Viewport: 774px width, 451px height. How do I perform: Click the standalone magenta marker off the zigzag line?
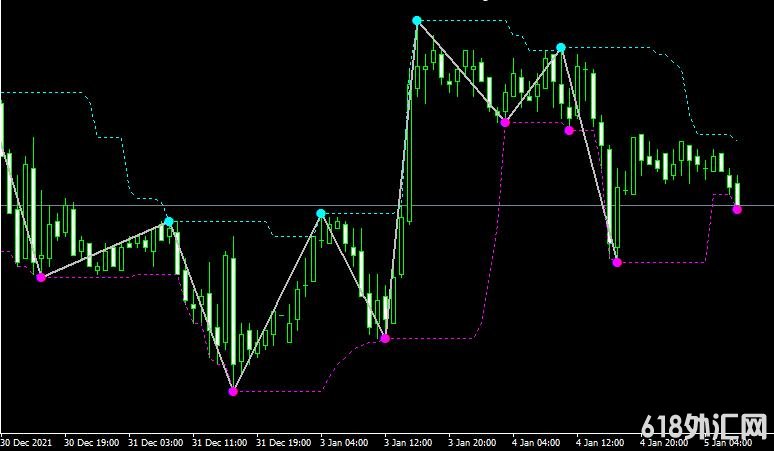coord(569,130)
